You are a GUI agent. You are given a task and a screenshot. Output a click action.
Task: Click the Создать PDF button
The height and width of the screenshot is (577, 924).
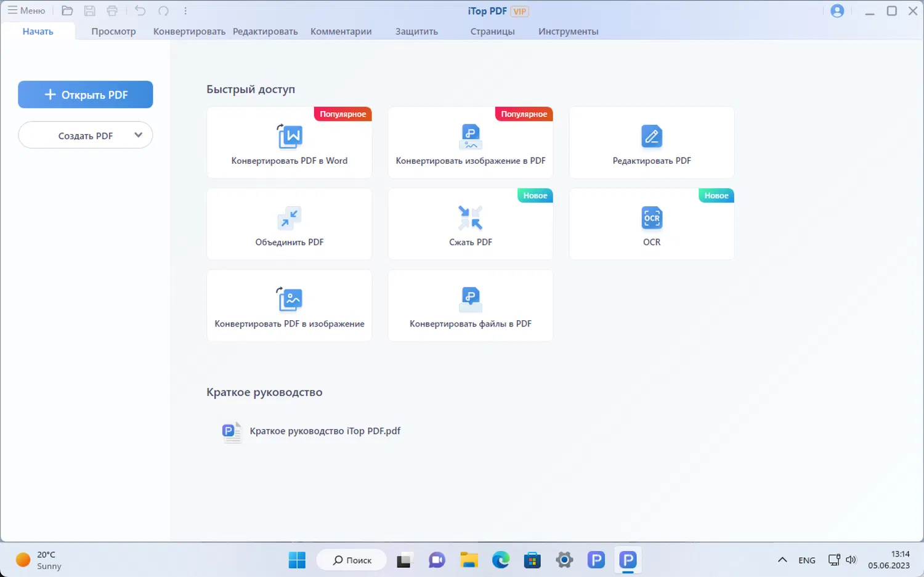click(86, 135)
